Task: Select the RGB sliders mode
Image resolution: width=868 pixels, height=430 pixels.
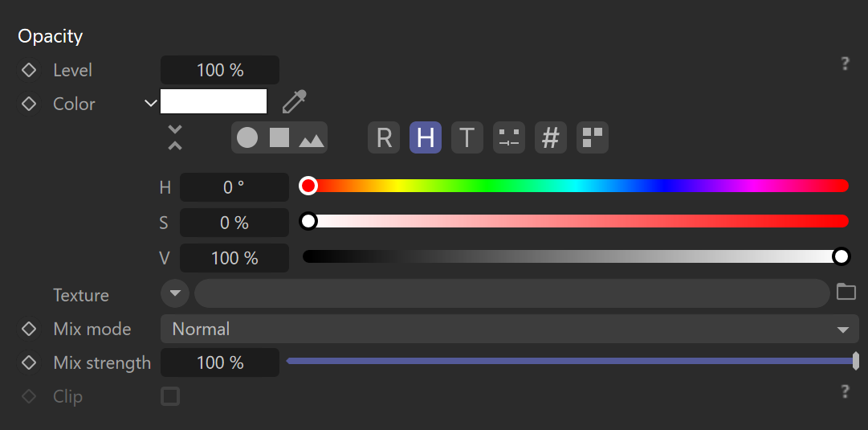Action: [384, 137]
